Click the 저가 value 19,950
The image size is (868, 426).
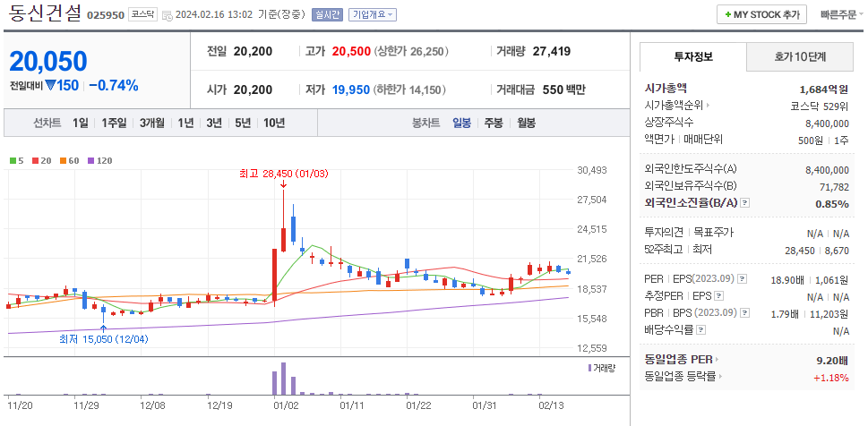351,89
